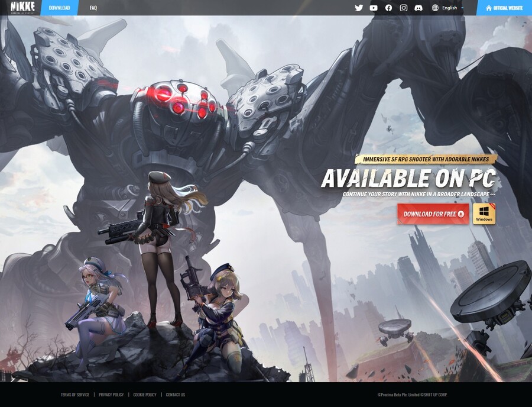The image size is (532, 407).
Task: Open the FAQ tab
Action: [93, 8]
